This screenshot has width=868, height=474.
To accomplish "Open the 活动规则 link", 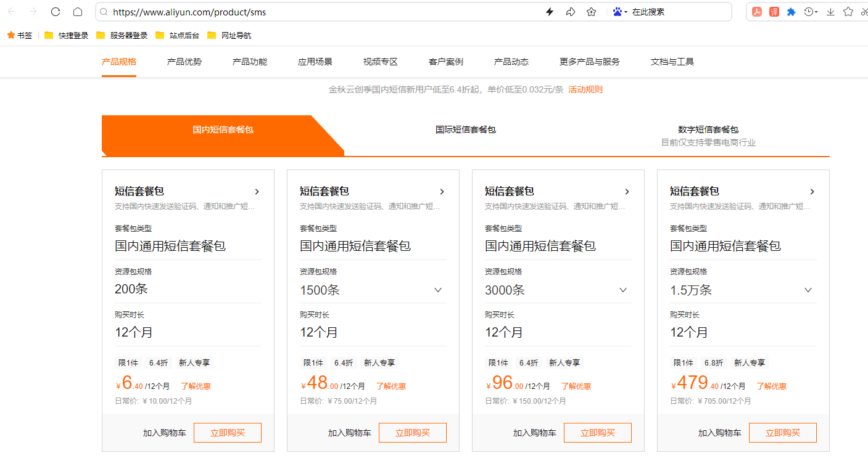I will (585, 89).
